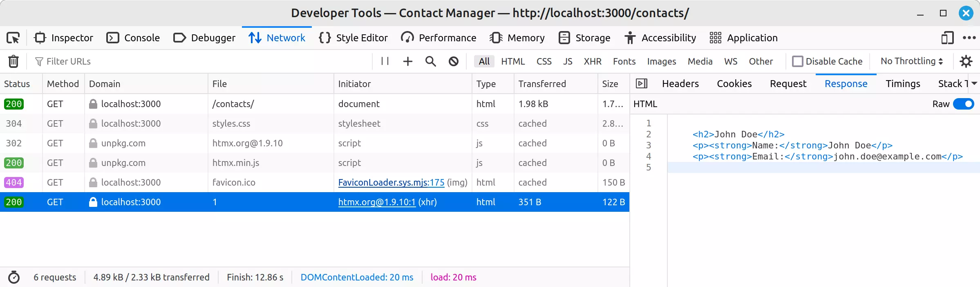Click lock icon of /contacts/ row
The width and height of the screenshot is (980, 287).
click(x=93, y=104)
